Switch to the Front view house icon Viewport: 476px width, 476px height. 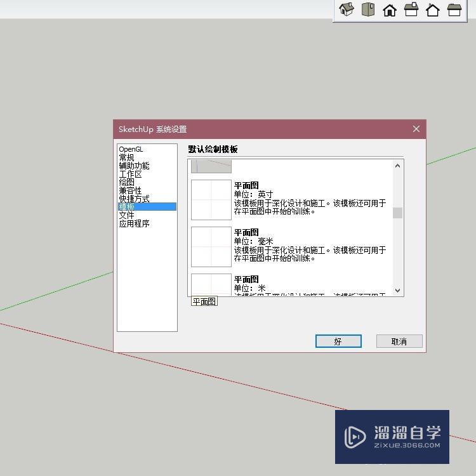coord(390,10)
